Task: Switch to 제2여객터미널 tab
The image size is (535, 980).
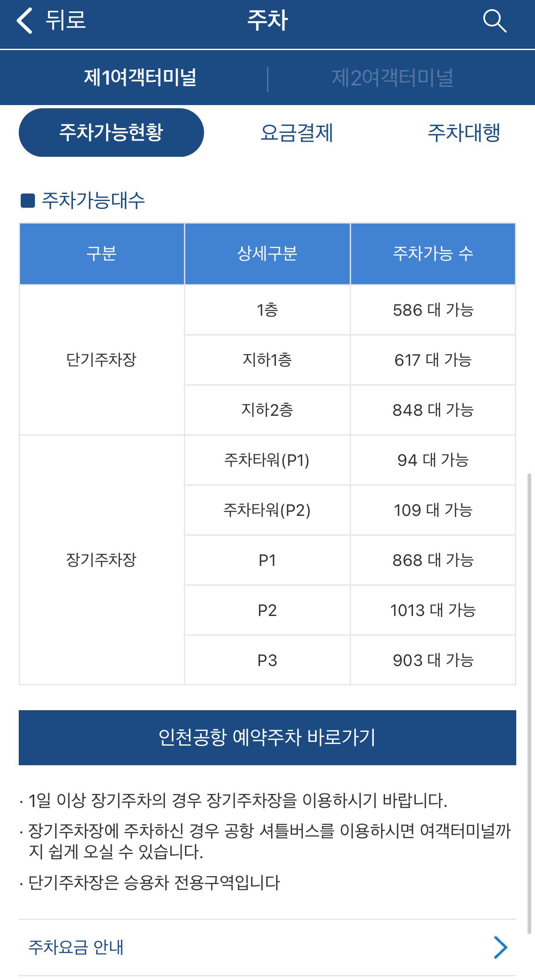Action: pos(392,78)
